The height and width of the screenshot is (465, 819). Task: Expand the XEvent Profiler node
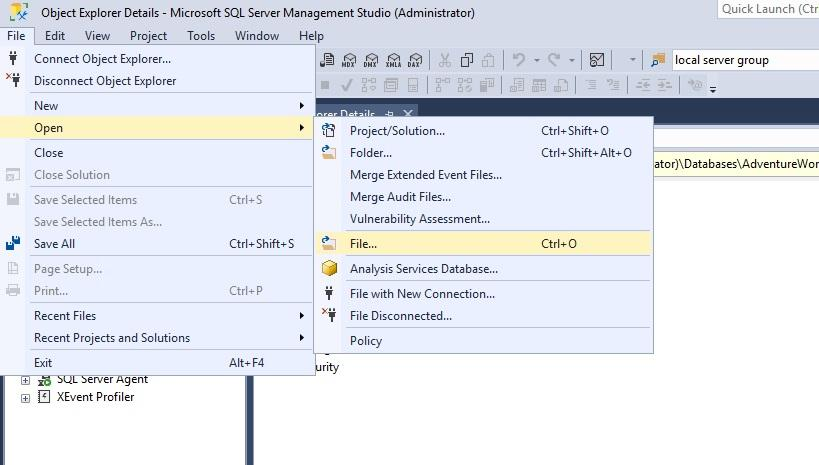25,398
